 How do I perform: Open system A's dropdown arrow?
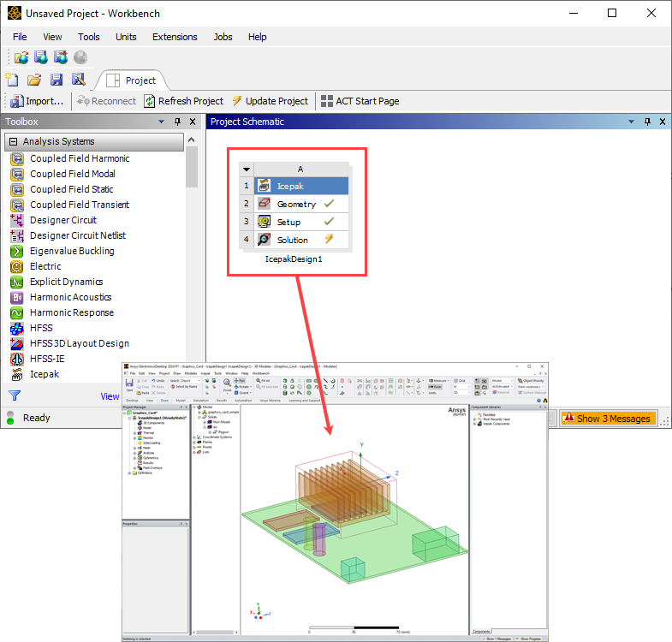[247, 169]
